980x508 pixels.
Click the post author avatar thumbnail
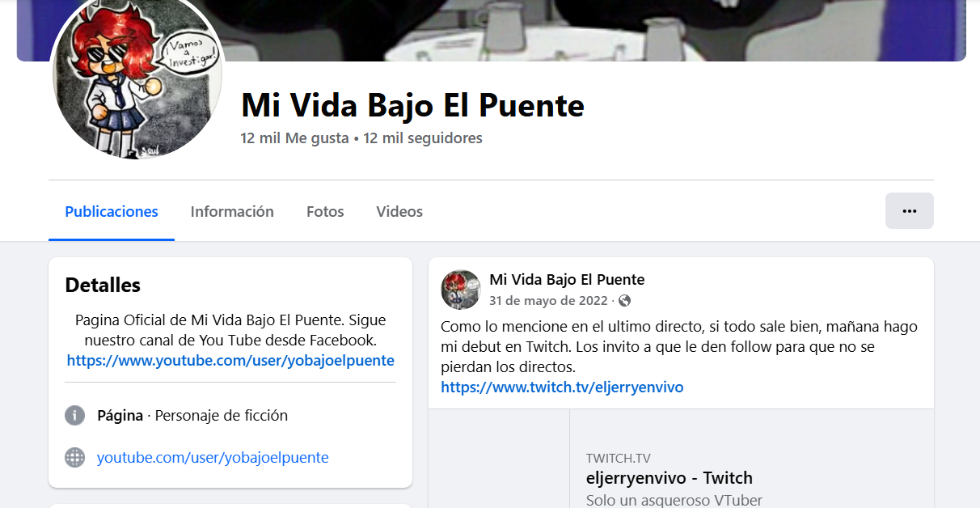click(x=461, y=290)
